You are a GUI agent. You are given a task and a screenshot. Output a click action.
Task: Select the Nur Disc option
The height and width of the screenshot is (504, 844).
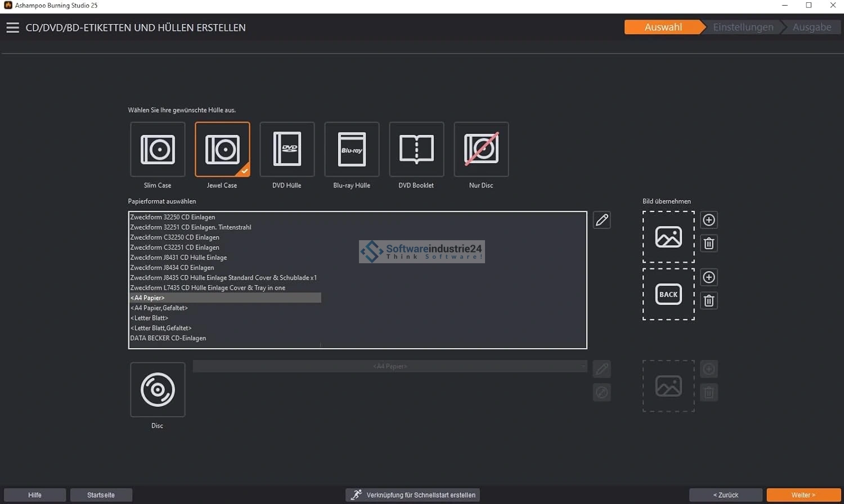tap(481, 150)
